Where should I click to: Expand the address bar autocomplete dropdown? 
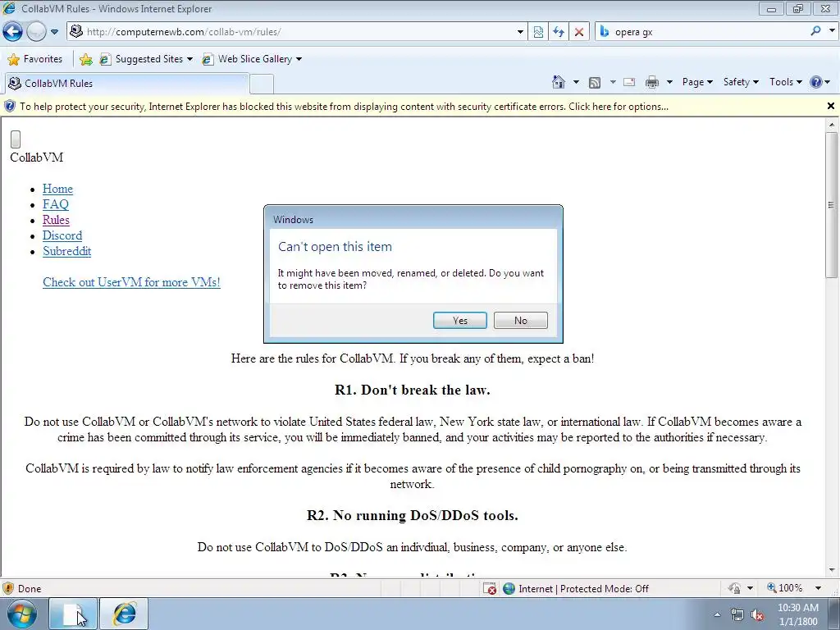pos(520,32)
